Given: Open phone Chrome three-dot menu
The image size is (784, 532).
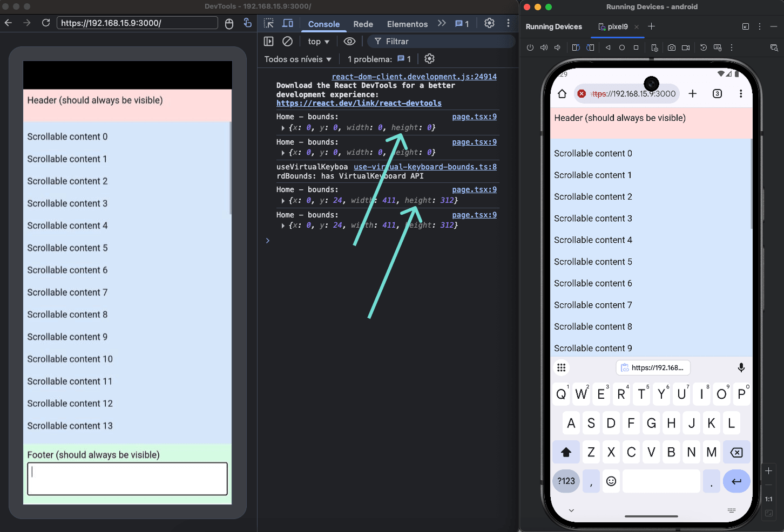Looking at the screenshot, I should point(741,94).
